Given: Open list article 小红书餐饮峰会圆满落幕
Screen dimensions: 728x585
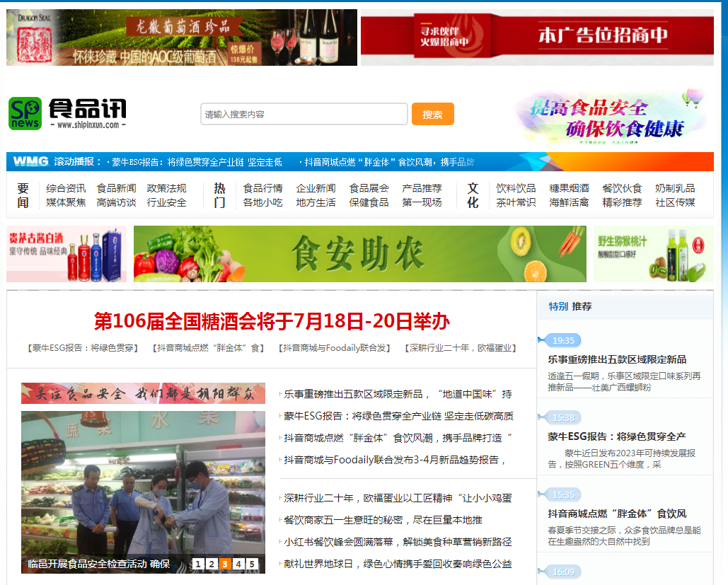Looking at the screenshot, I should point(398,542).
